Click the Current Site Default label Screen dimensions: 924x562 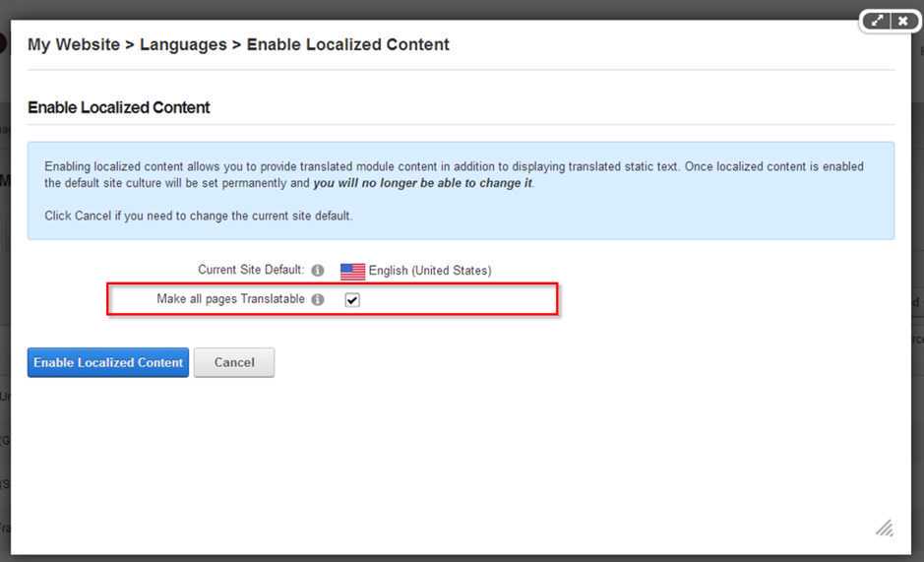[x=251, y=270]
